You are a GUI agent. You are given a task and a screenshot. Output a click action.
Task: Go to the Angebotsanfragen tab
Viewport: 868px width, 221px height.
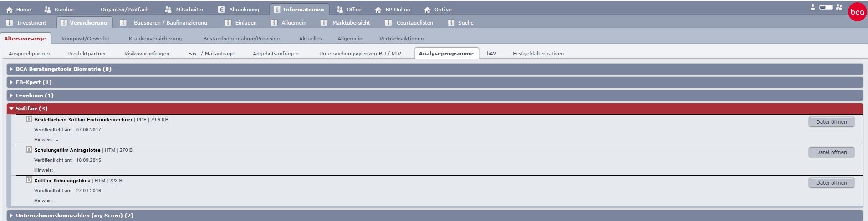tap(276, 54)
